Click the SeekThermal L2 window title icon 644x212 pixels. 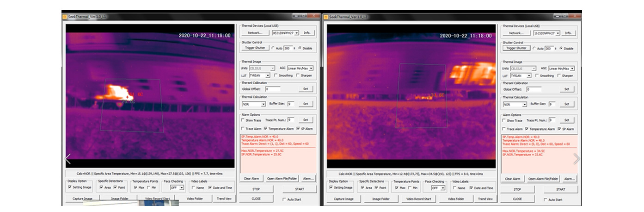[326, 17]
